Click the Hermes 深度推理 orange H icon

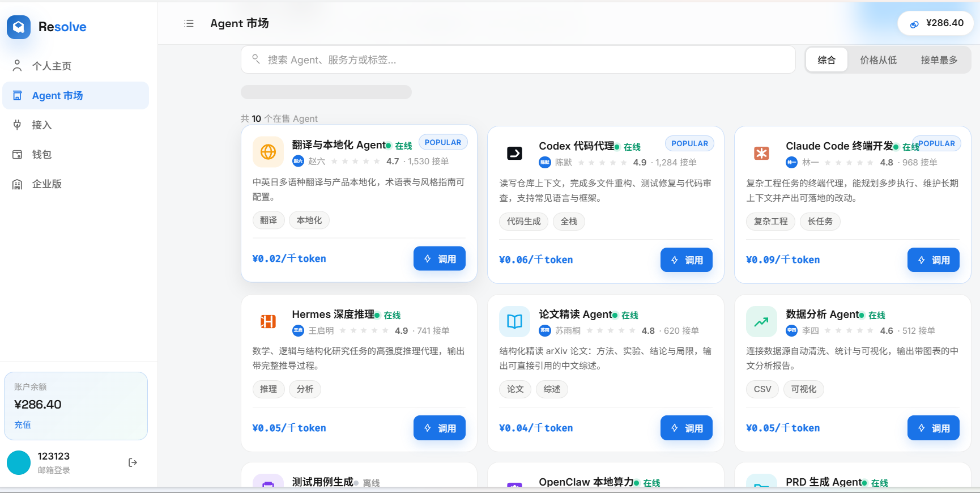pyautogui.click(x=268, y=321)
